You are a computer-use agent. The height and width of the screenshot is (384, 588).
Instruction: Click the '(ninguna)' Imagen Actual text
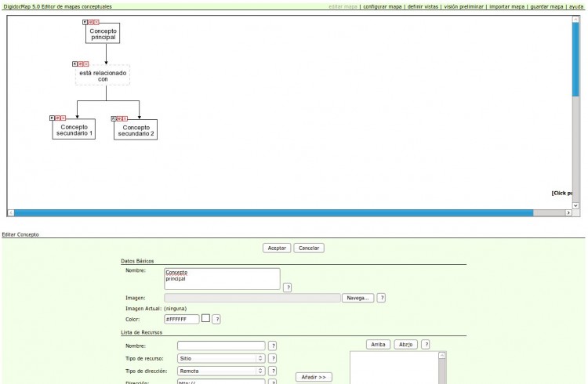(x=175, y=309)
